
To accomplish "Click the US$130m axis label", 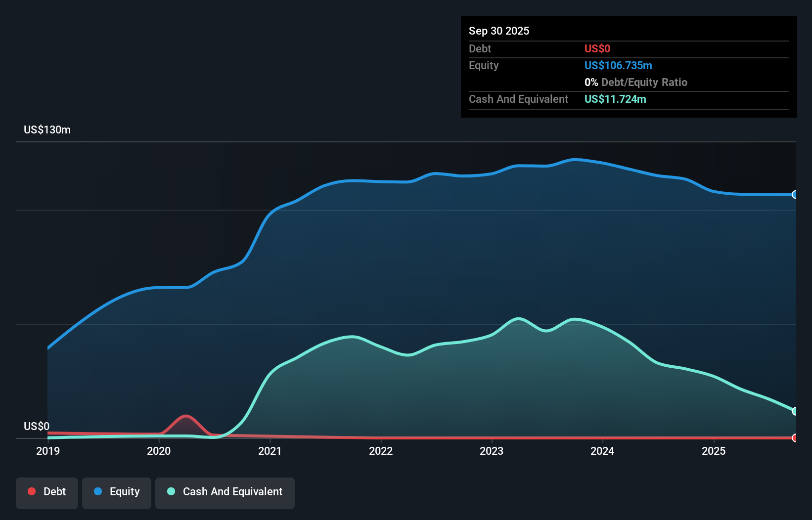I will (47, 130).
